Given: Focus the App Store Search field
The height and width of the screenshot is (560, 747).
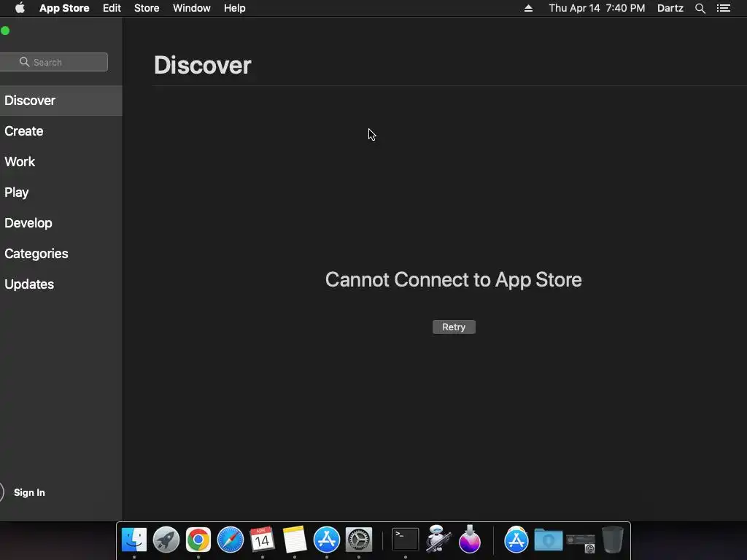Looking at the screenshot, I should (54, 62).
